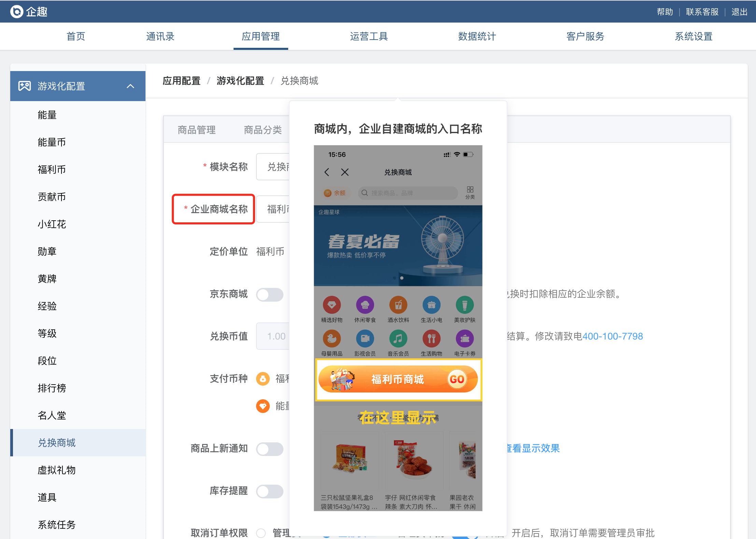Click the back arrow in phone preview
The width and height of the screenshot is (756, 539).
327,172
